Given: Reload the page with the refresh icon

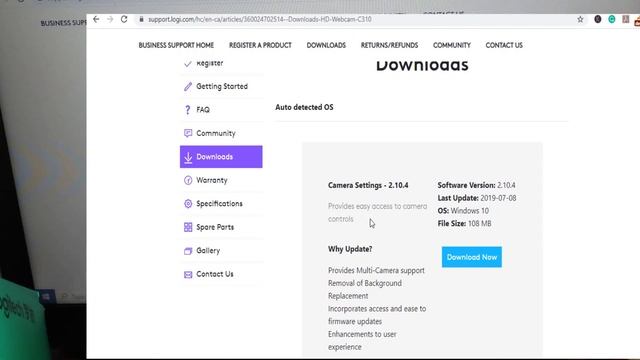Looking at the screenshot, I should (124, 19).
